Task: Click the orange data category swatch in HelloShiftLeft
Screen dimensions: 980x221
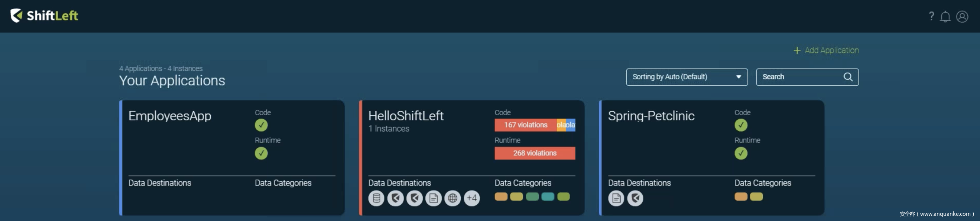Action: point(501,196)
